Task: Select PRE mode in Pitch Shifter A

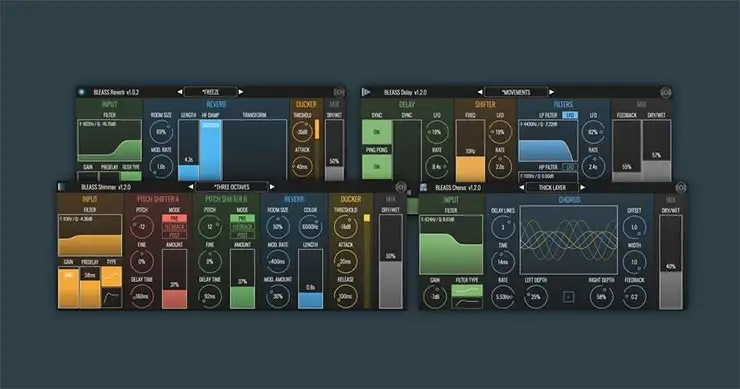Action: [x=174, y=219]
